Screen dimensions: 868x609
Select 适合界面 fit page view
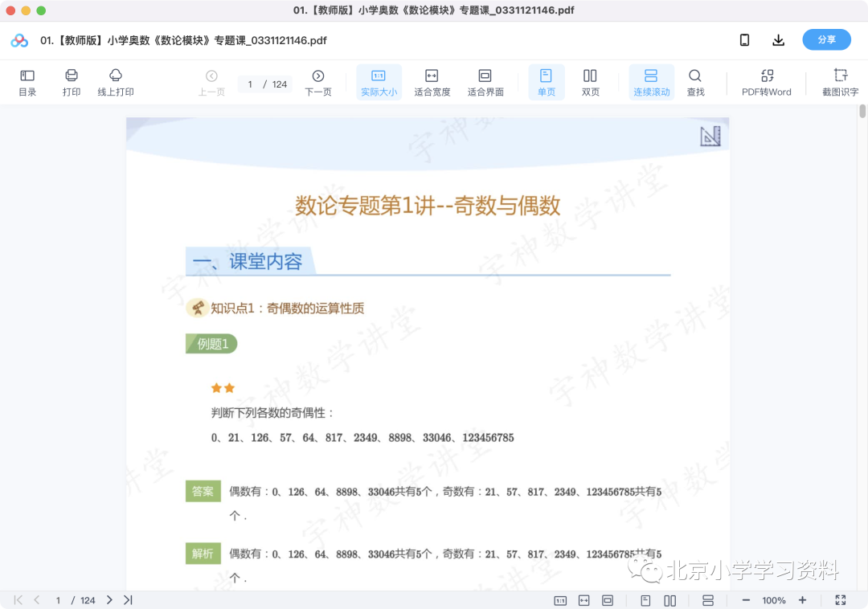pyautogui.click(x=485, y=83)
